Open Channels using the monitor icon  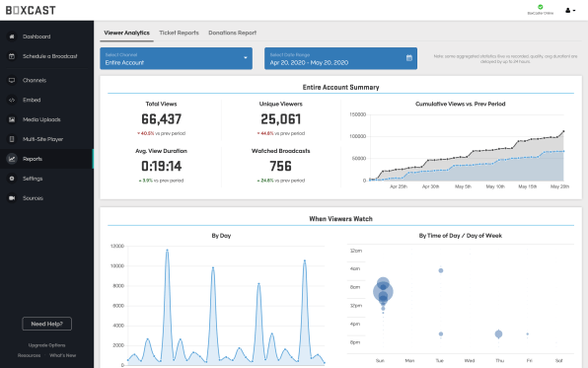click(x=12, y=80)
